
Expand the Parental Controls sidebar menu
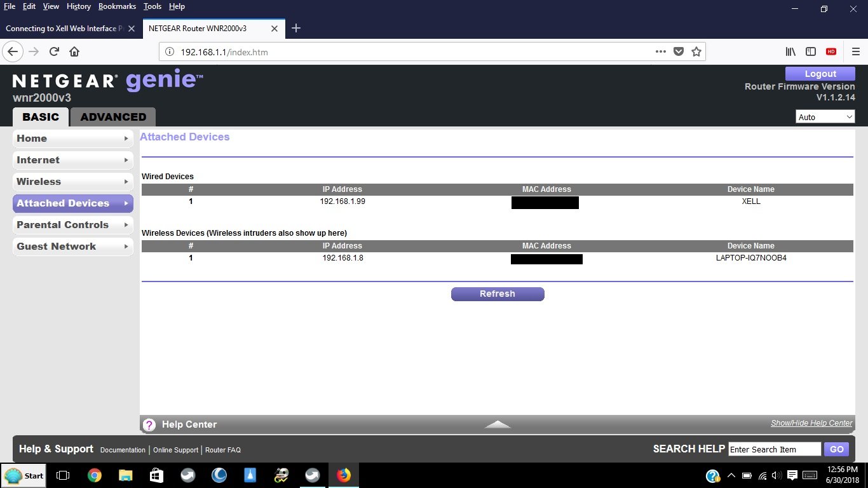(72, 225)
